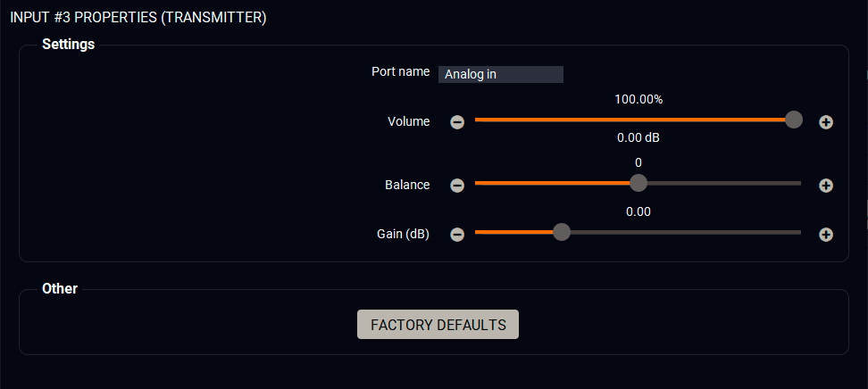Click the Port name label
Viewport: 868px width, 389px height.
click(x=400, y=71)
